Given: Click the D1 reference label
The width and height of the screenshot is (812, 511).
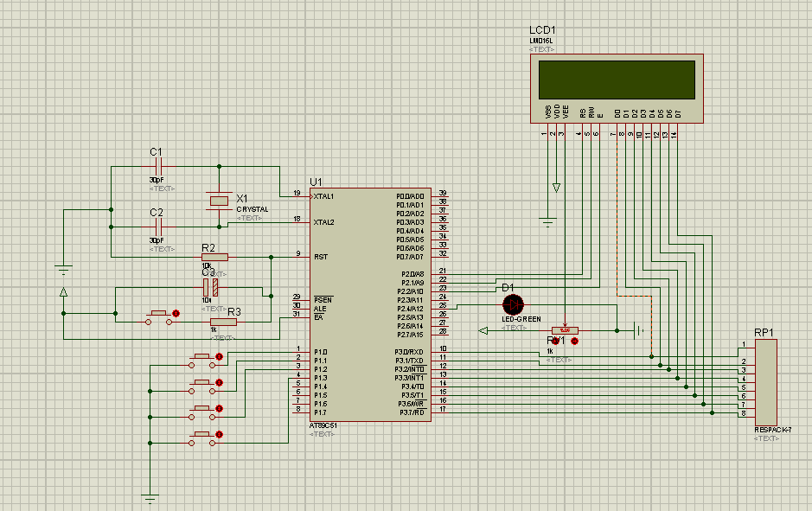Looking at the screenshot, I should click(508, 288).
